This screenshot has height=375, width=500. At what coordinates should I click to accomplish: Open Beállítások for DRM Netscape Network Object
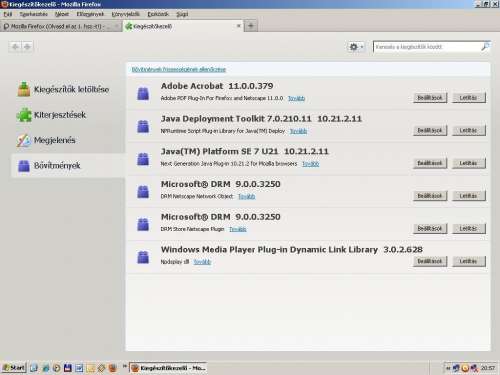coord(430,196)
